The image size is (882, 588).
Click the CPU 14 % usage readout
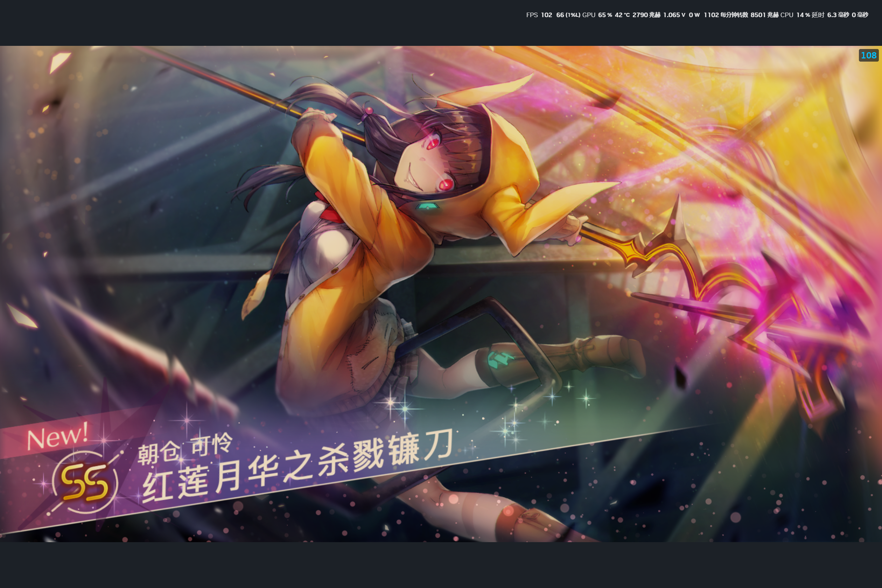795,15
